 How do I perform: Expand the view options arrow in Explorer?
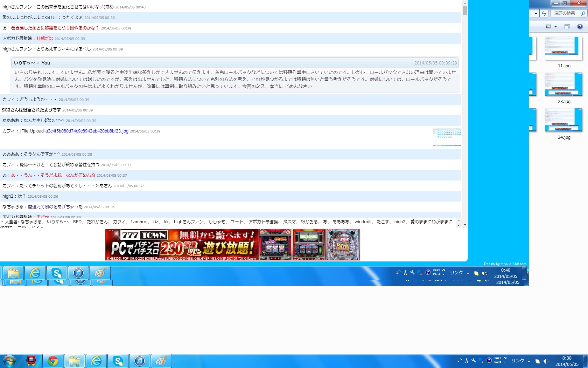(x=555, y=27)
